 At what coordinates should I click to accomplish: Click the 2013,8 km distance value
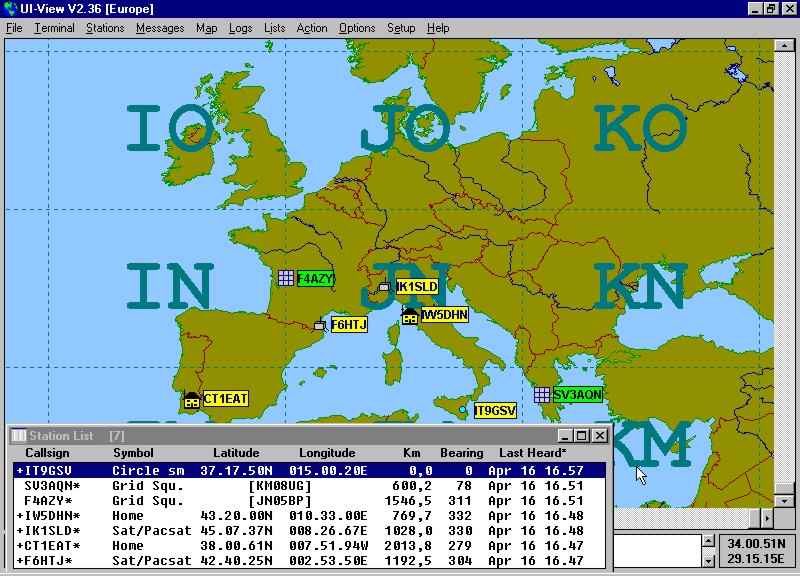[x=408, y=546]
